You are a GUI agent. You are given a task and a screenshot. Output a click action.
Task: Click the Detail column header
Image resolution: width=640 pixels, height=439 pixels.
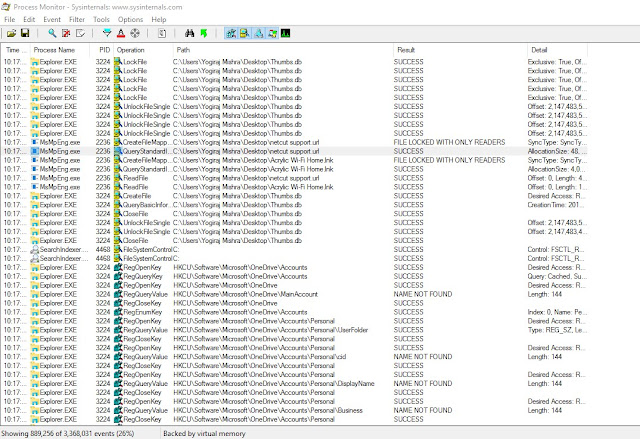pos(558,50)
